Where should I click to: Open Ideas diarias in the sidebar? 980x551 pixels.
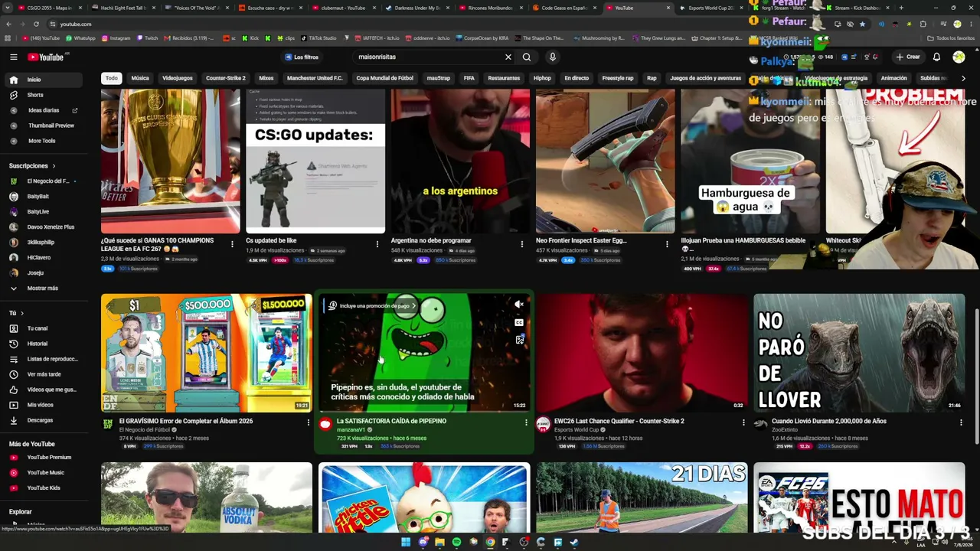pyautogui.click(x=44, y=110)
